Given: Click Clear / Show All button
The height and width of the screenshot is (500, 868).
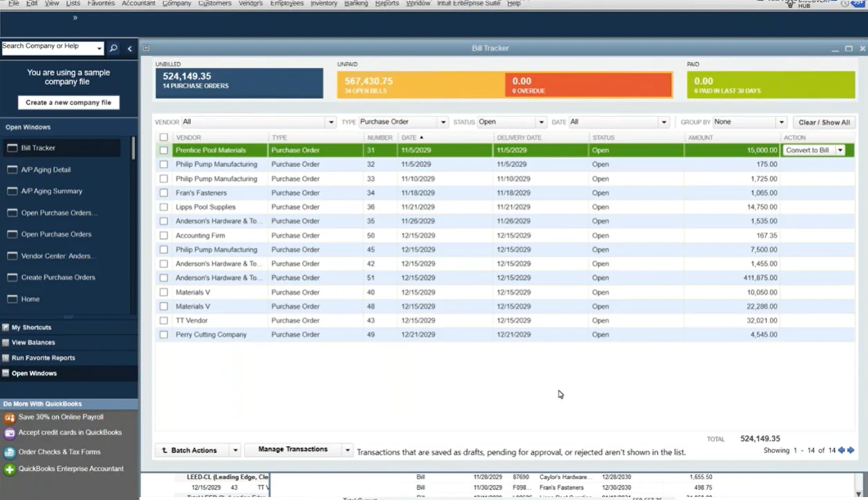Looking at the screenshot, I should coord(824,123).
